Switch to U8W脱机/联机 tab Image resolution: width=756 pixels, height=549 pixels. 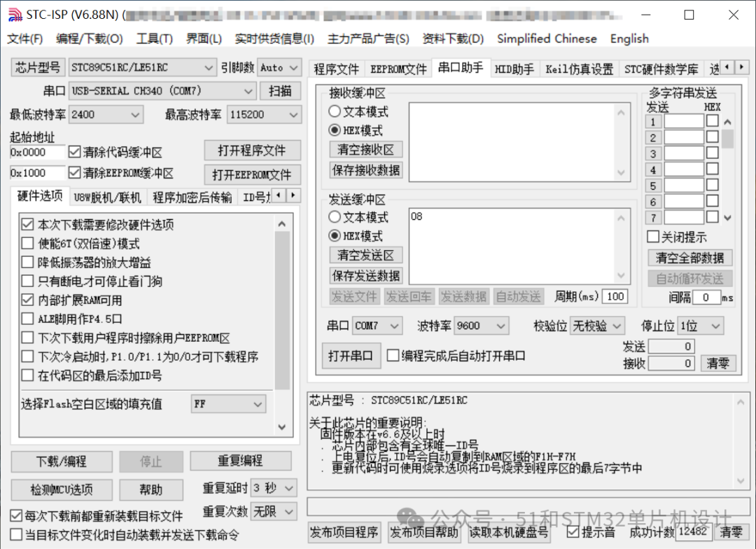click(x=107, y=197)
